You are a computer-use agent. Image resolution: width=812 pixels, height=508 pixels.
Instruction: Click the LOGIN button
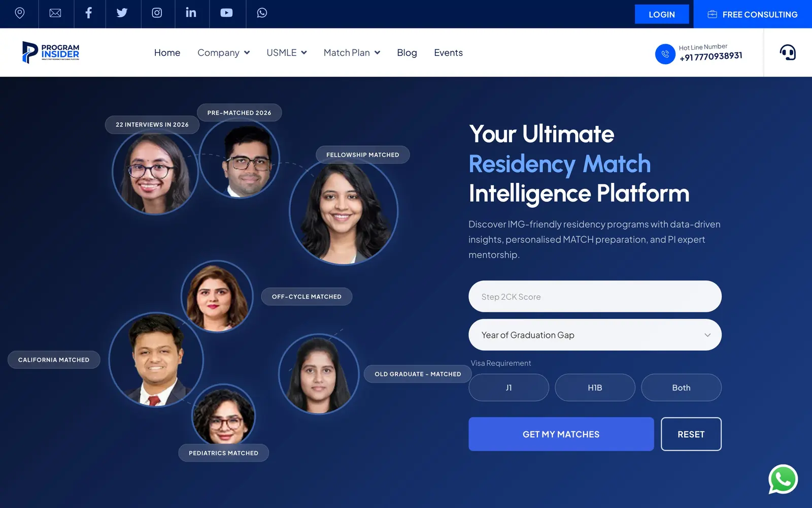click(x=662, y=14)
